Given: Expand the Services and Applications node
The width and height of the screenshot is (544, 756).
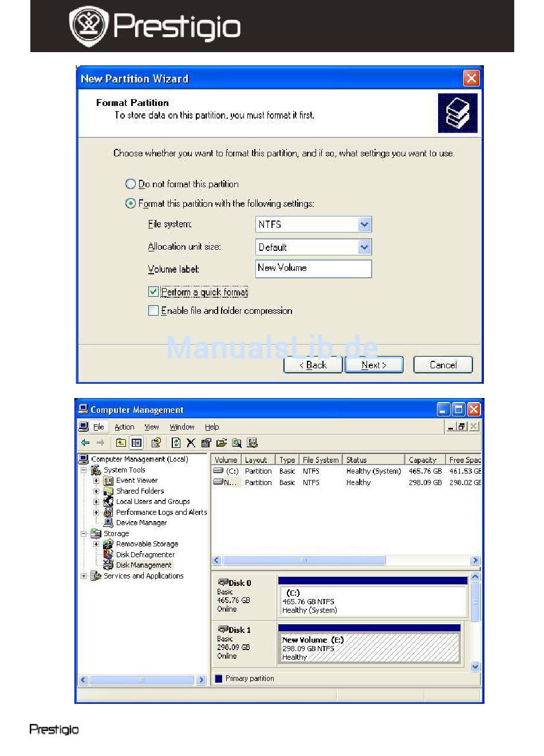Looking at the screenshot, I should coord(84,576).
